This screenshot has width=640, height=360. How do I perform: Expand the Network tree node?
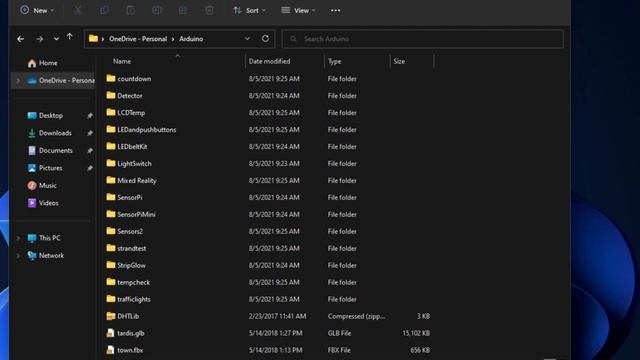click(18, 256)
